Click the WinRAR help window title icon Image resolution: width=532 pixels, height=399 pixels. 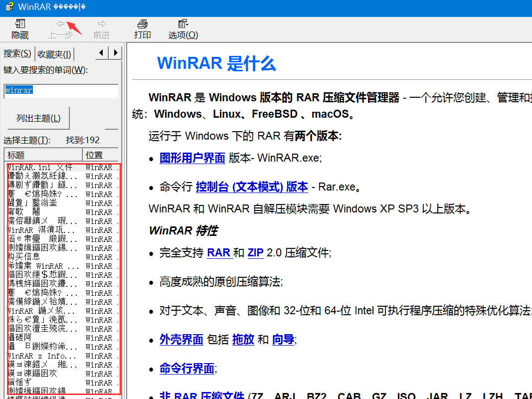tap(9, 7)
